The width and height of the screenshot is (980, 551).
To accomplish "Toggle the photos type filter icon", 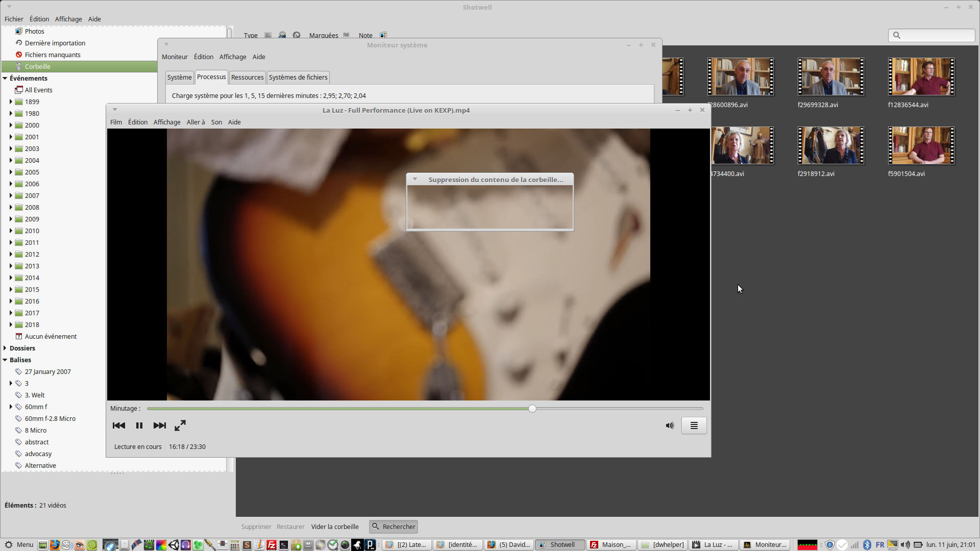I will [x=268, y=35].
